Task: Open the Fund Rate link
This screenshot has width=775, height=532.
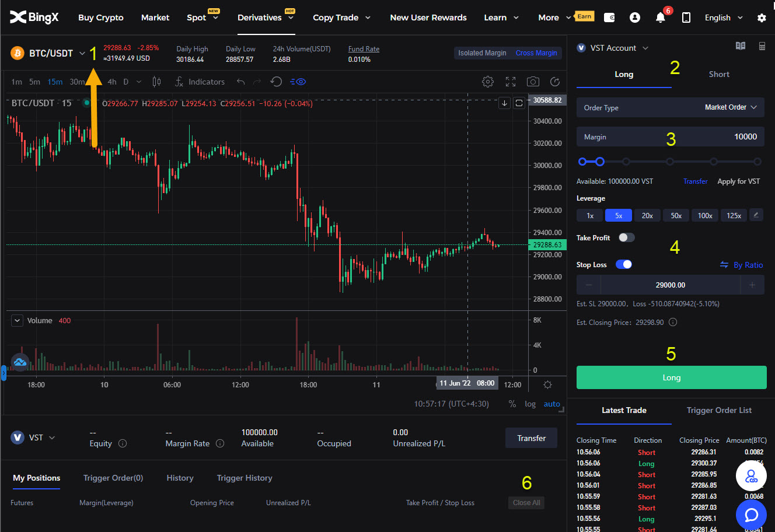Action: 364,49
